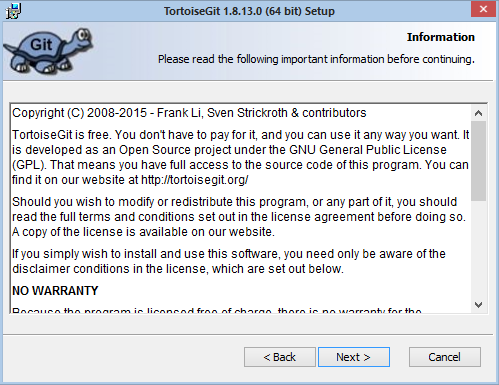Viewport: 499px width, 385px height.
Task: Click "Should you wish to modify" paragraph line
Action: pos(234,202)
